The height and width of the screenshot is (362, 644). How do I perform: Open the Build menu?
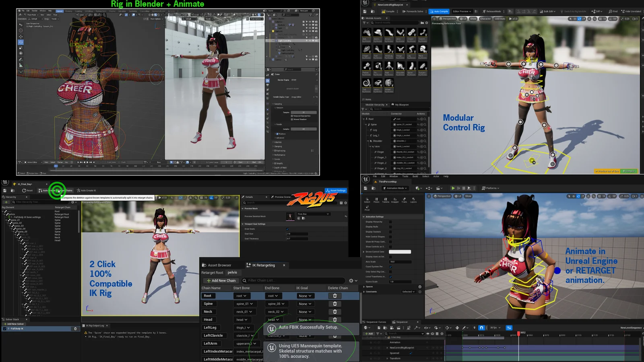(x=415, y=176)
